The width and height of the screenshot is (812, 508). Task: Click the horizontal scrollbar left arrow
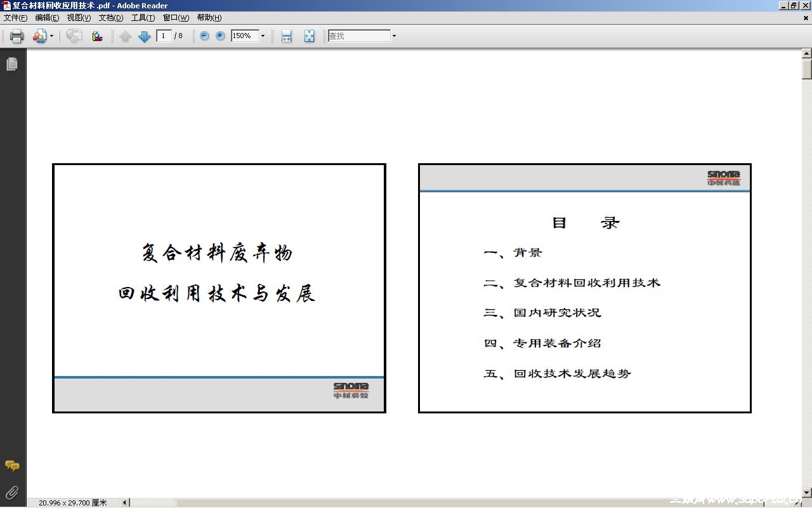click(x=125, y=503)
